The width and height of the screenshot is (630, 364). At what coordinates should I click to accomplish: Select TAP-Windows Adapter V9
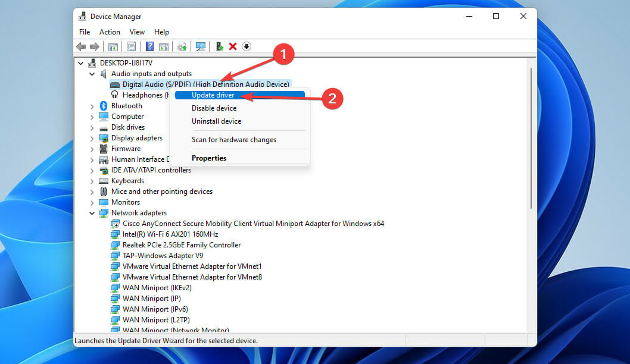coord(163,256)
